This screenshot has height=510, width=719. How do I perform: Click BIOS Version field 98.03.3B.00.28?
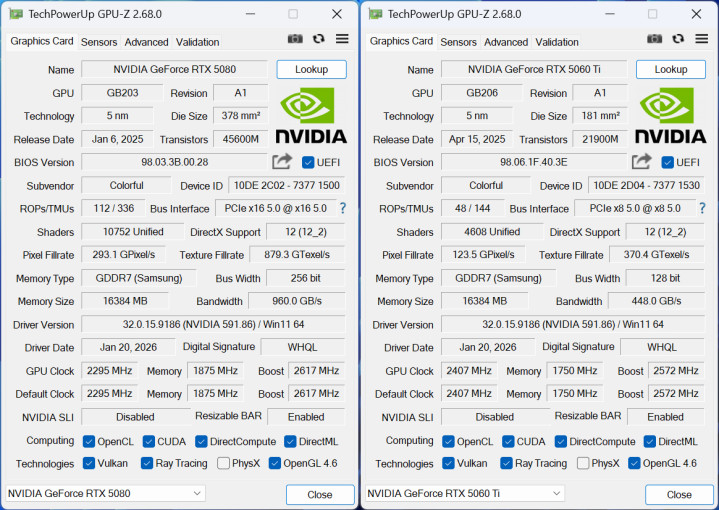pos(174,162)
